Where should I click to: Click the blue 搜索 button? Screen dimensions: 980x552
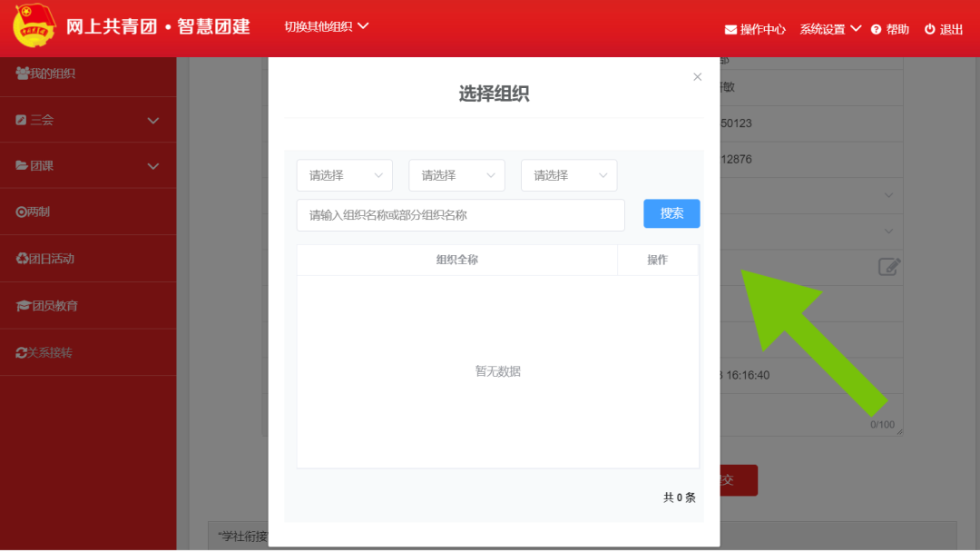click(x=671, y=213)
